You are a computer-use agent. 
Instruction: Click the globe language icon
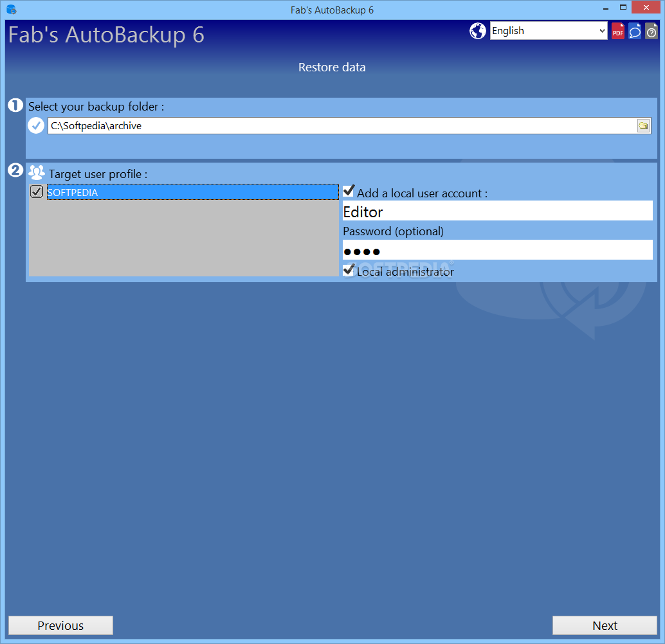click(478, 31)
